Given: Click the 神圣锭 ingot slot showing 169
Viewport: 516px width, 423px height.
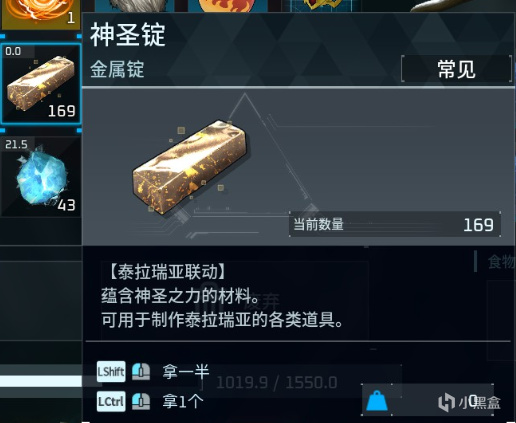Looking at the screenshot, I should pos(41,83).
